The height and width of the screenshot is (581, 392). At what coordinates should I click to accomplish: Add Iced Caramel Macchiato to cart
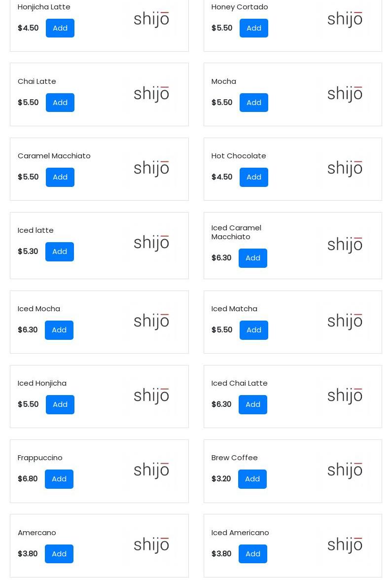pos(253,258)
